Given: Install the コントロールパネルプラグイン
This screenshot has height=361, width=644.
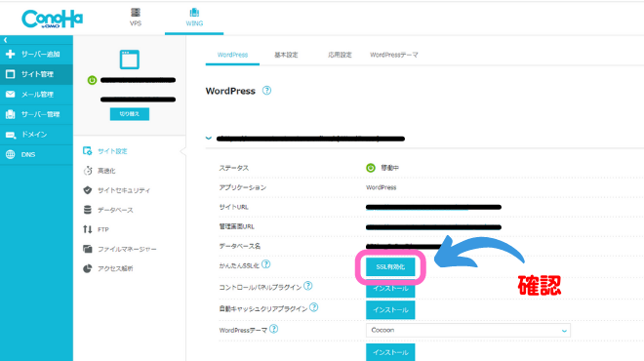Looking at the screenshot, I should click(390, 289).
